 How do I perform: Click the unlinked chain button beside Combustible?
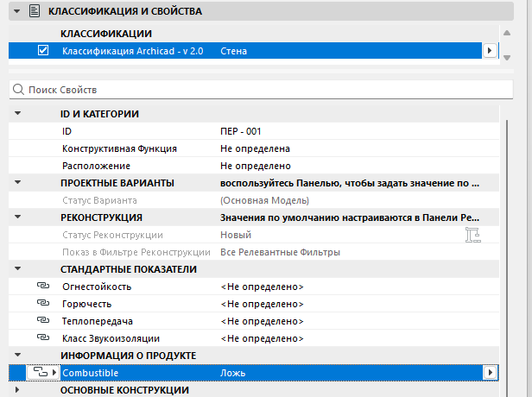pos(43,372)
